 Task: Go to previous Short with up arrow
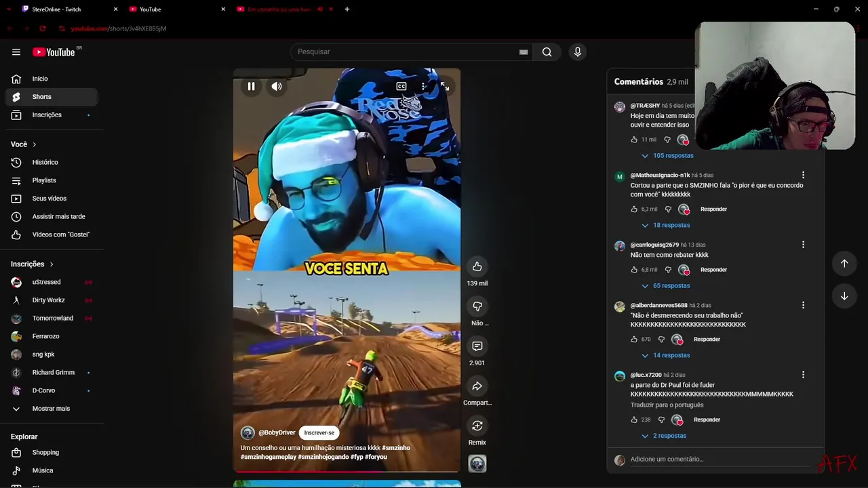(x=844, y=263)
